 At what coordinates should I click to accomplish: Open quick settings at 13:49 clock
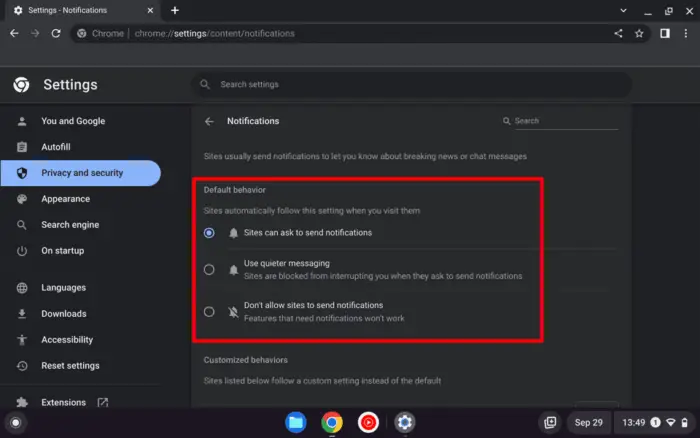tap(654, 422)
